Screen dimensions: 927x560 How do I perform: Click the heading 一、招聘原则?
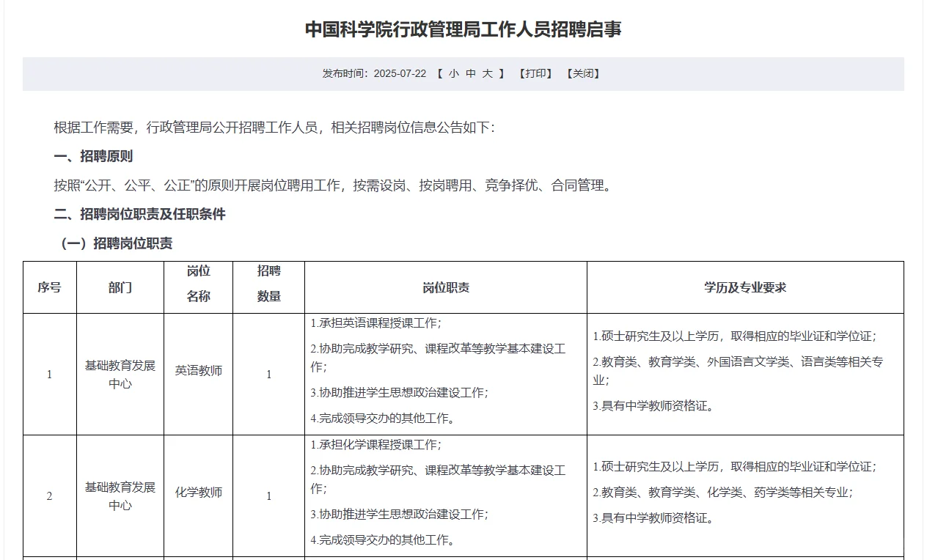tap(93, 156)
